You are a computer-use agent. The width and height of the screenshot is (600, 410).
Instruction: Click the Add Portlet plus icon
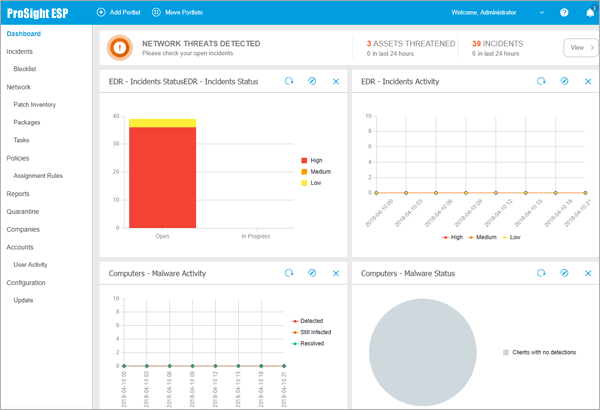[101, 12]
